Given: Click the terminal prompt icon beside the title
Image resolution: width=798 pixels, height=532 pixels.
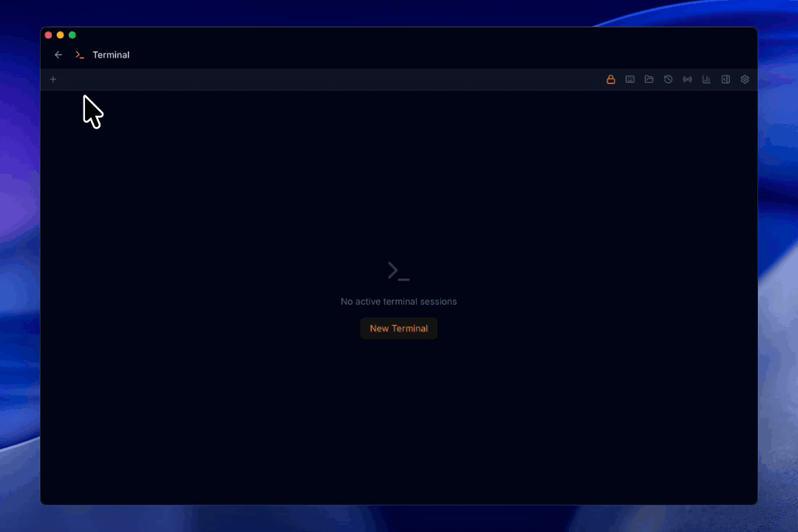Looking at the screenshot, I should [79, 54].
